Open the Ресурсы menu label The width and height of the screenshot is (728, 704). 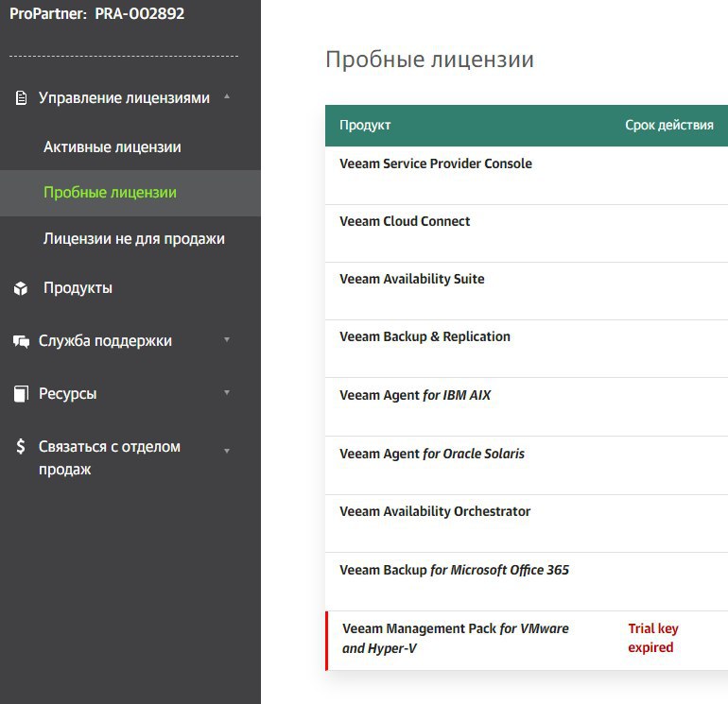point(68,393)
